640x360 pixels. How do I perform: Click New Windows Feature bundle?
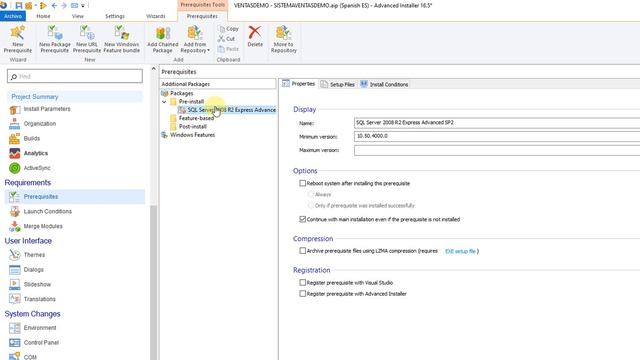coord(122,39)
